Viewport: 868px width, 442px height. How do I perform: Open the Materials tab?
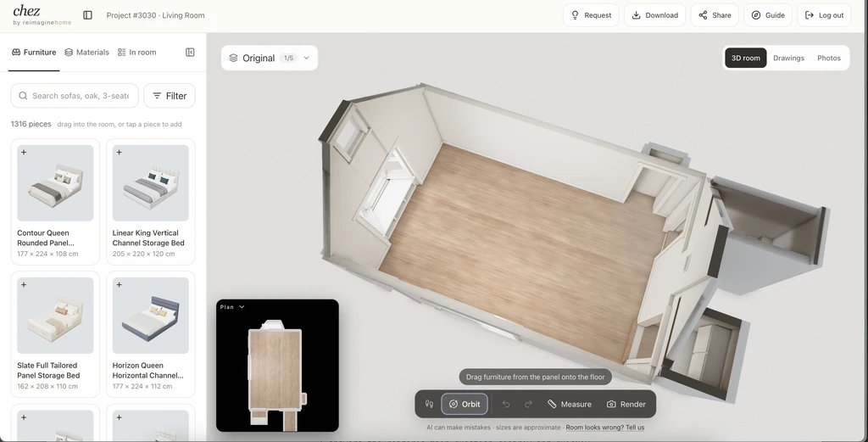tap(86, 52)
